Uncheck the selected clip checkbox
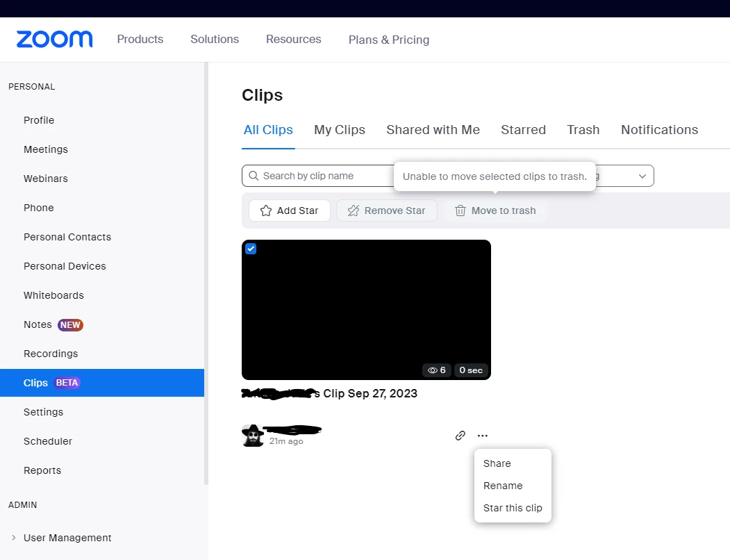This screenshot has width=730, height=560. (x=251, y=249)
